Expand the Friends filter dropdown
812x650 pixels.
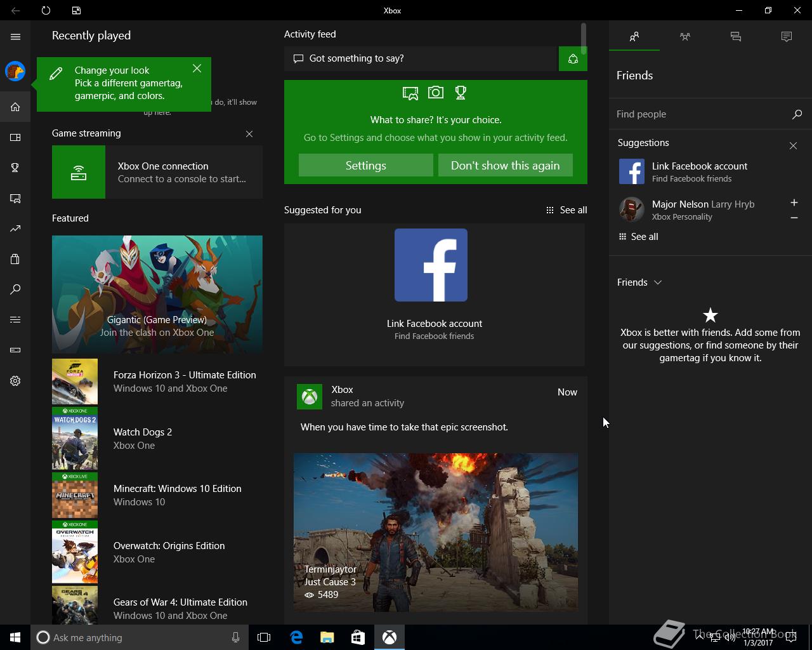(x=639, y=282)
